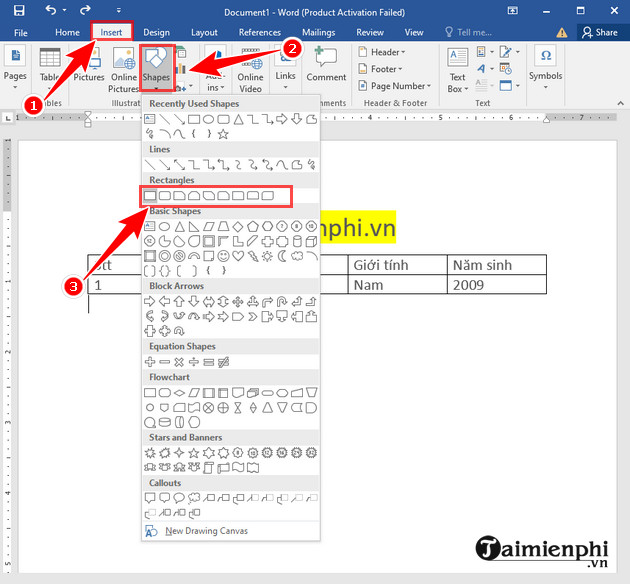
Task: Click the '2009' table cell
Action: click(x=497, y=284)
